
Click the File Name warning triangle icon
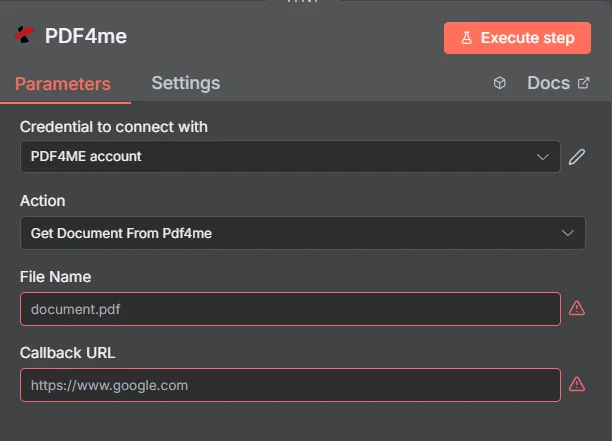click(x=576, y=308)
